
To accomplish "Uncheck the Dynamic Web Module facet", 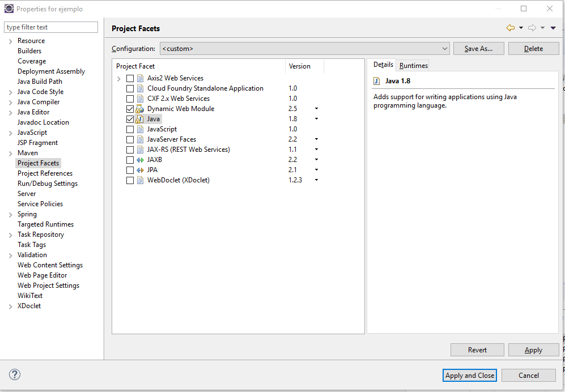I will tap(130, 109).
